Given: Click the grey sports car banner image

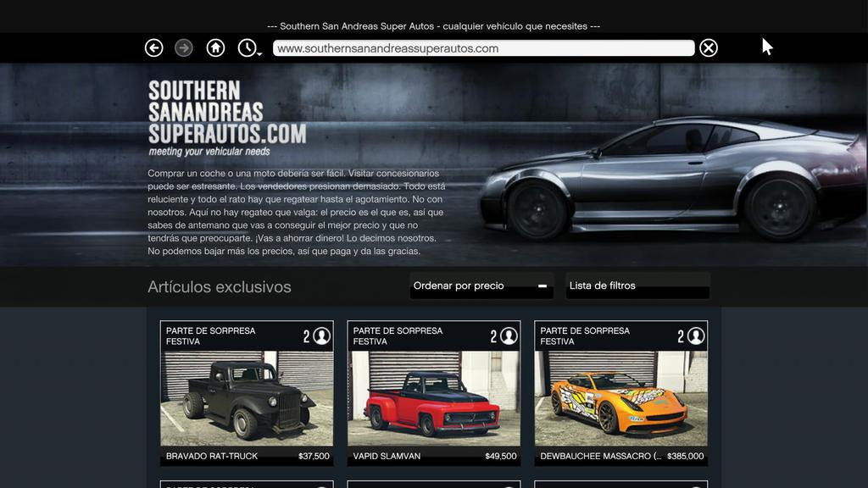Looking at the screenshot, I should [671, 180].
